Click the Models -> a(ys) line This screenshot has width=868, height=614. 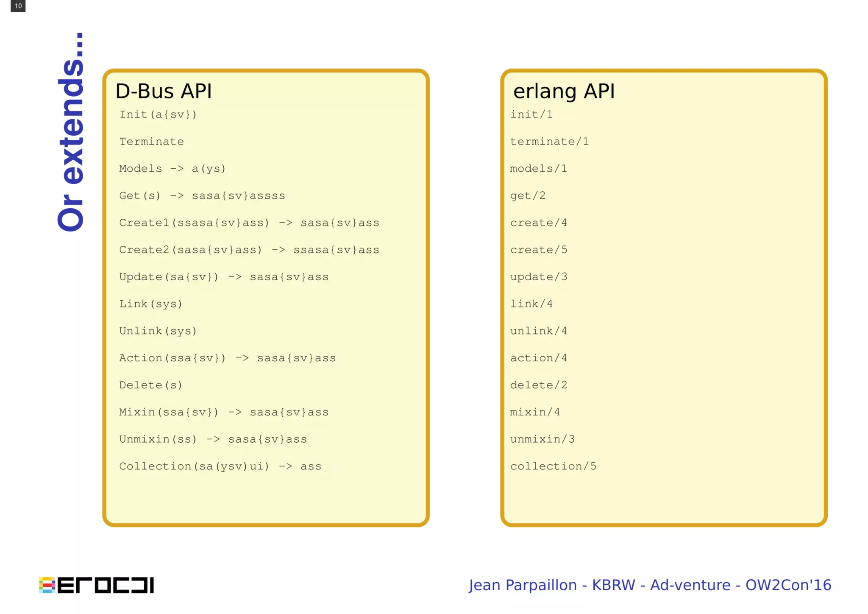[x=172, y=169]
